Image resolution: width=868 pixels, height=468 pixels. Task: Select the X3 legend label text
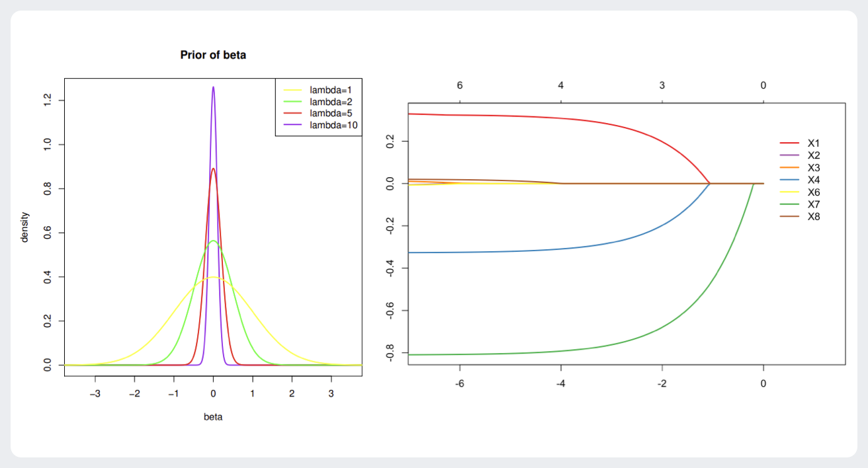[813, 167]
